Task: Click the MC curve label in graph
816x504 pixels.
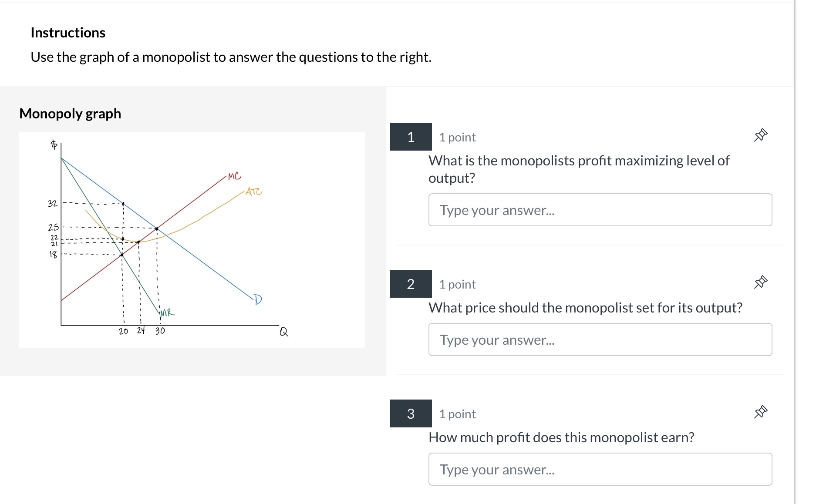Action: 234,176
